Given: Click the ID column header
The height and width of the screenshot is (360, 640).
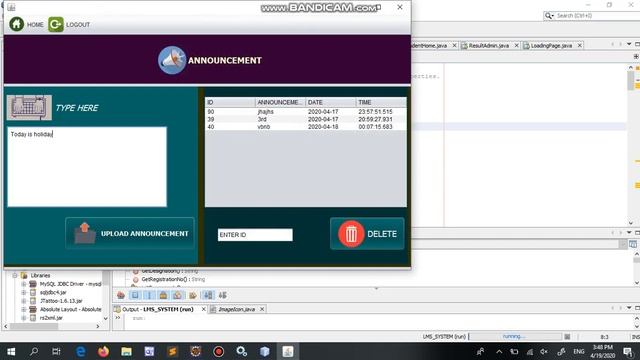Looking at the screenshot, I should [x=230, y=102].
